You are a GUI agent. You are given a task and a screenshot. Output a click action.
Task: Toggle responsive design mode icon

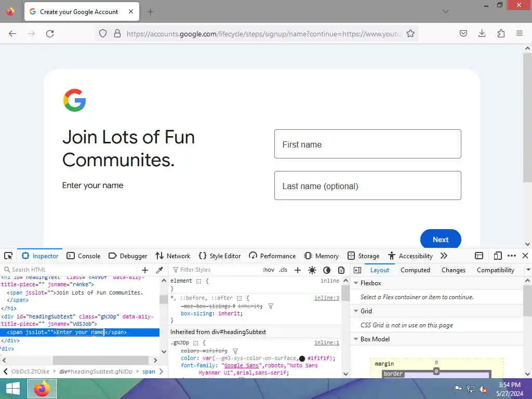click(498, 256)
